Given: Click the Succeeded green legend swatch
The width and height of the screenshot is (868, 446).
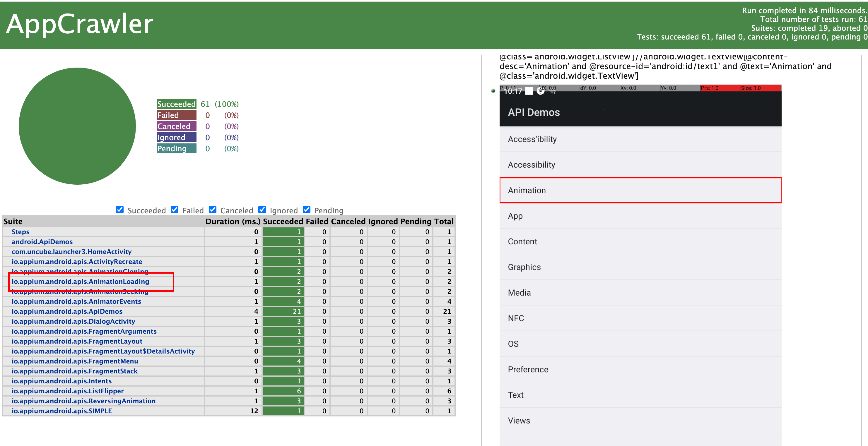Looking at the screenshot, I should 176,104.
